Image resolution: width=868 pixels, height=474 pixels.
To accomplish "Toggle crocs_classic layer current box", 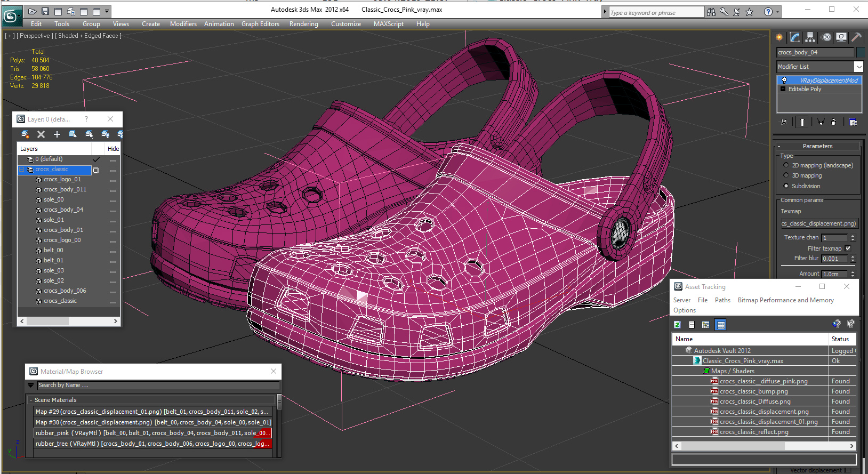I will click(x=96, y=170).
